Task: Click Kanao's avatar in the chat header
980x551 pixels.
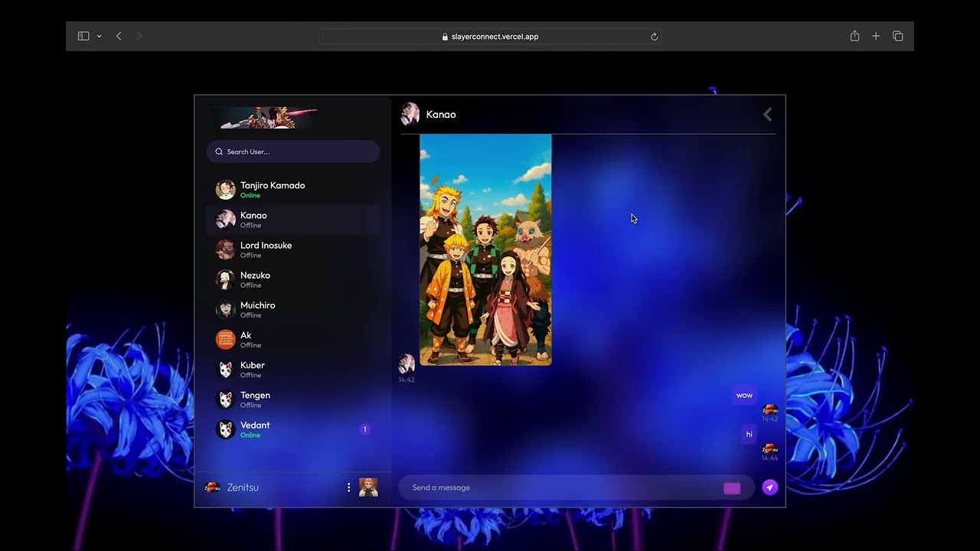Action: click(x=410, y=114)
